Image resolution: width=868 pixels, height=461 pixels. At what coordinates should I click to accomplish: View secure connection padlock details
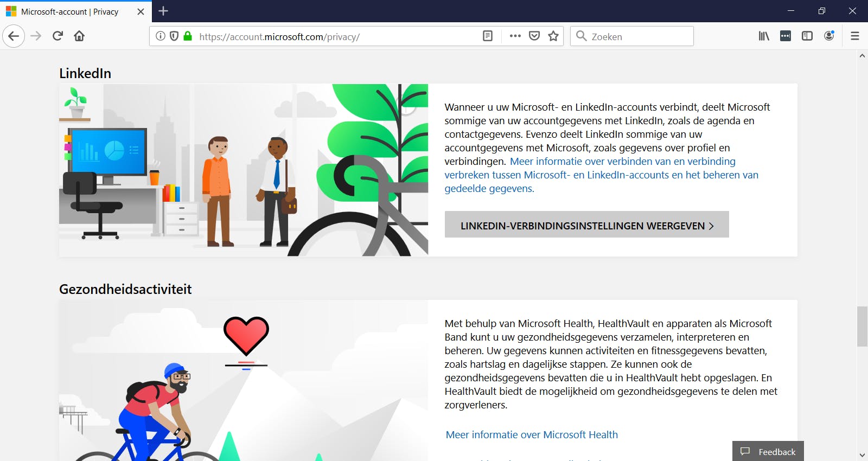(x=188, y=36)
